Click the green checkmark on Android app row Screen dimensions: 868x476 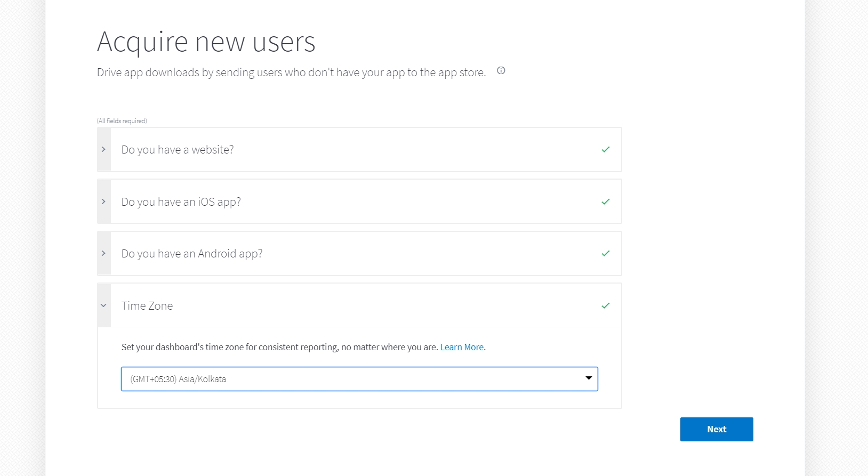pyautogui.click(x=605, y=254)
